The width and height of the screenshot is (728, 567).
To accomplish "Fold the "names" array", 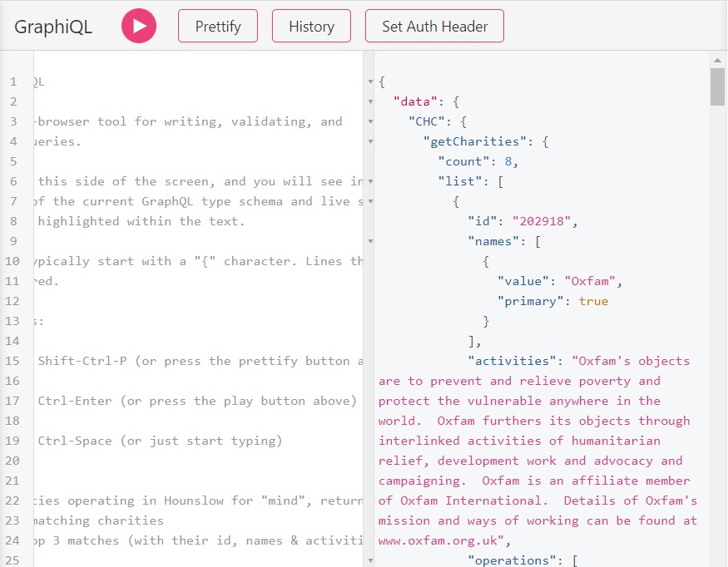I will pos(370,241).
